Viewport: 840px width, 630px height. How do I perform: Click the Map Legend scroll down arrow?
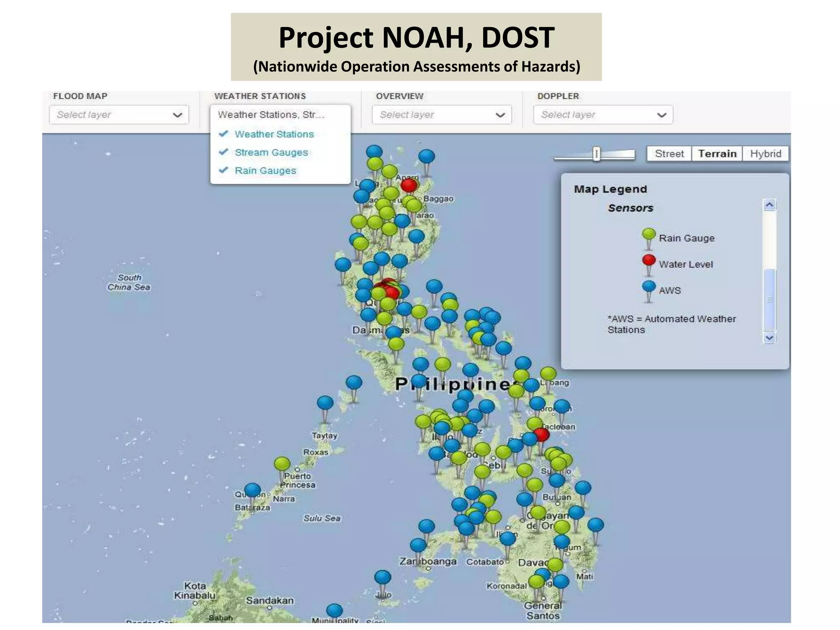tap(769, 338)
